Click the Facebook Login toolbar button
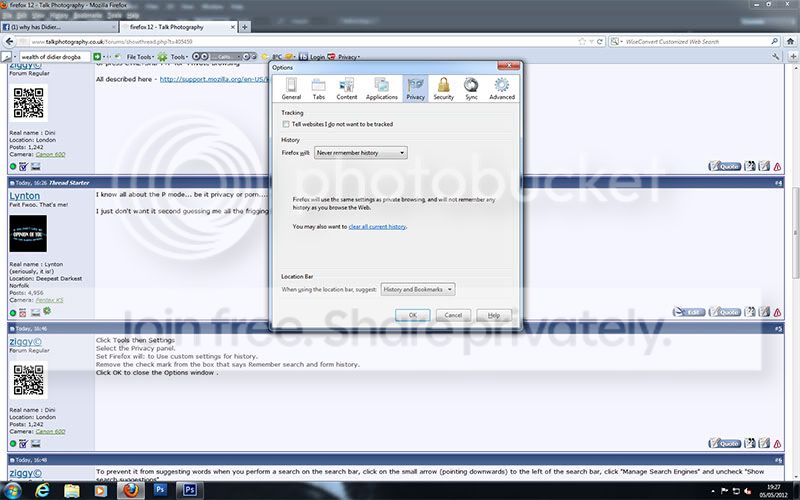800x500 pixels. pyautogui.click(x=312, y=57)
